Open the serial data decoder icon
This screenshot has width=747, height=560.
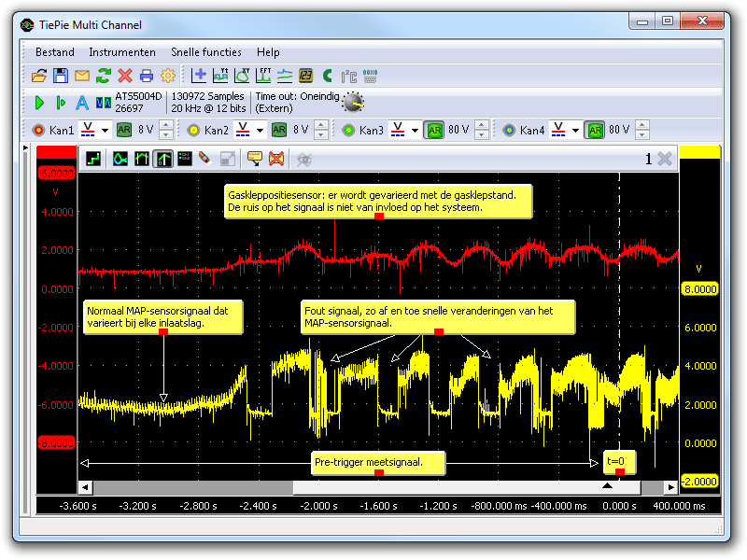click(x=370, y=76)
